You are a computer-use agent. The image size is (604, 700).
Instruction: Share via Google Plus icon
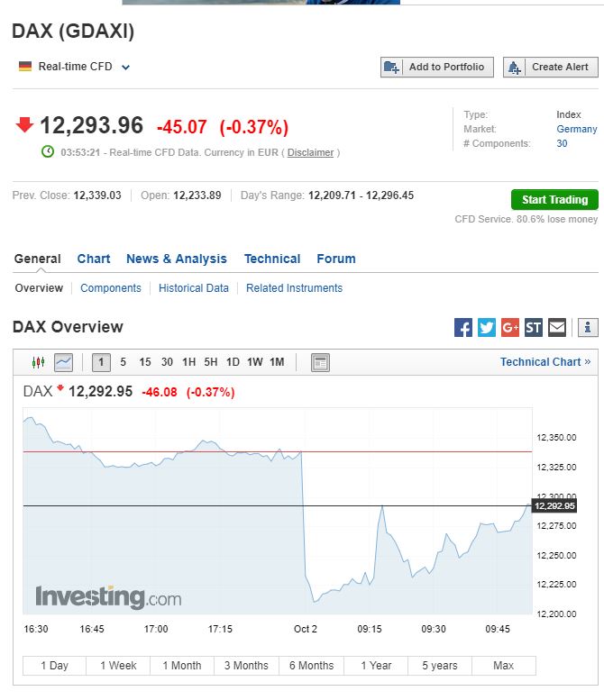510,327
